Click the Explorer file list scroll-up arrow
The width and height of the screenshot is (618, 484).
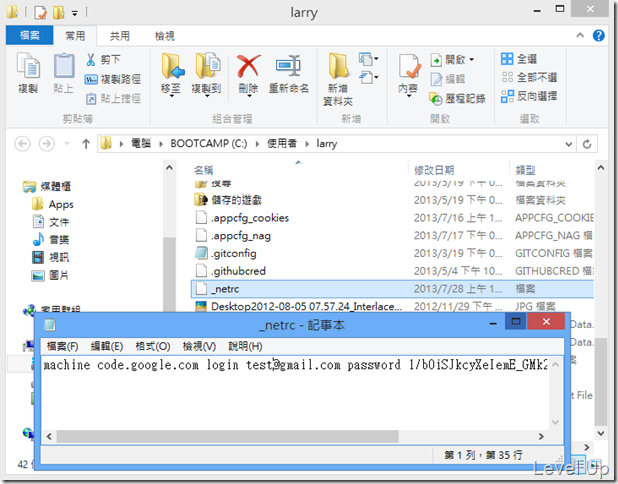601,168
